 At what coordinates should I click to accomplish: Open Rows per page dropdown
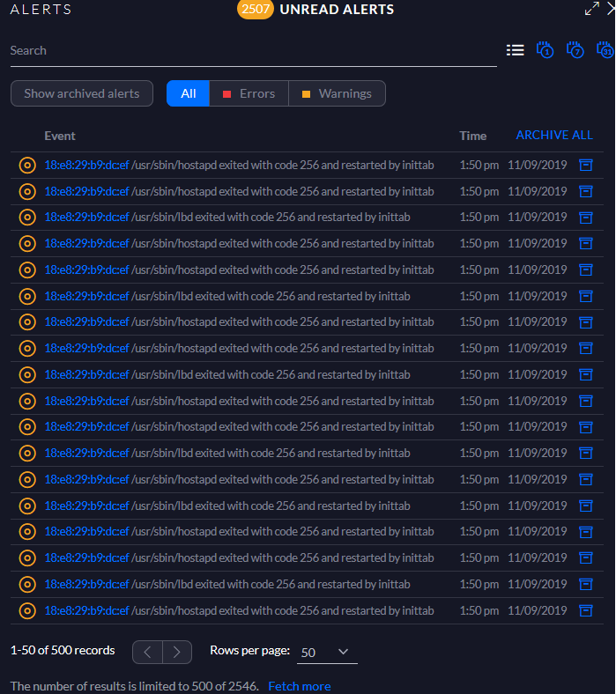point(327,652)
